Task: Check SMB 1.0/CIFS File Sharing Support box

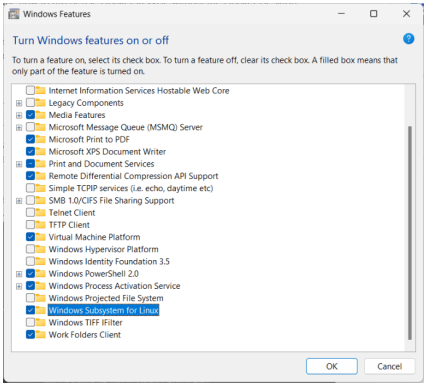Action: coord(30,200)
